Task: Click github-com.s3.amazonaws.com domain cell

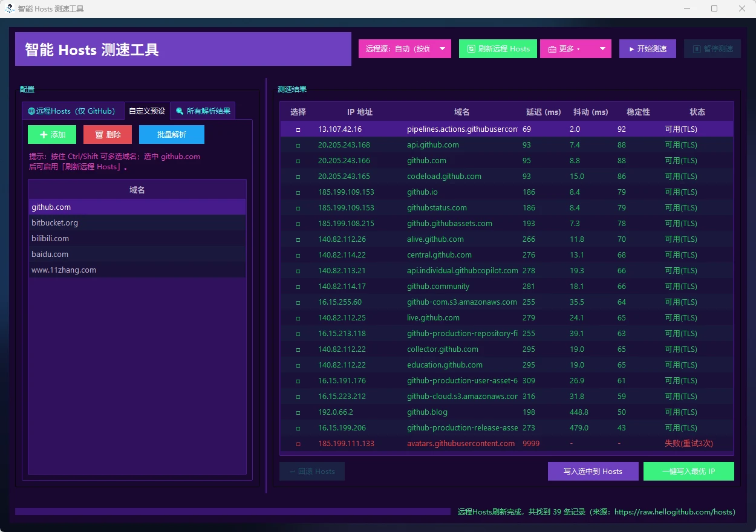Action: point(462,302)
